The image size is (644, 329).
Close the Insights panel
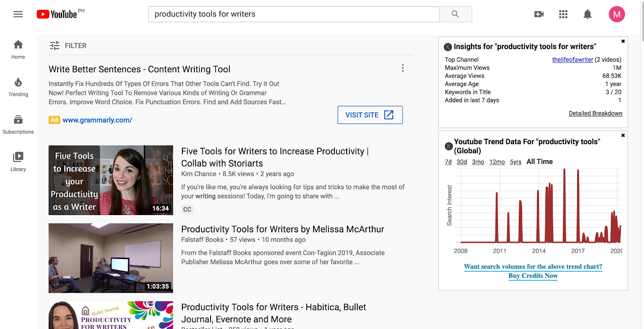pyautogui.click(x=623, y=41)
